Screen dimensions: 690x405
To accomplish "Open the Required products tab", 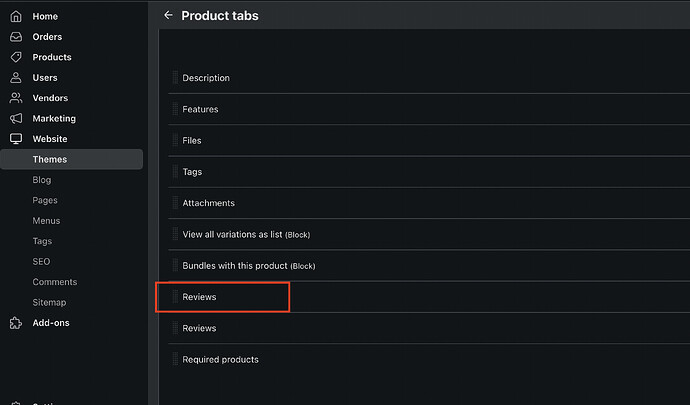I will tap(220, 360).
